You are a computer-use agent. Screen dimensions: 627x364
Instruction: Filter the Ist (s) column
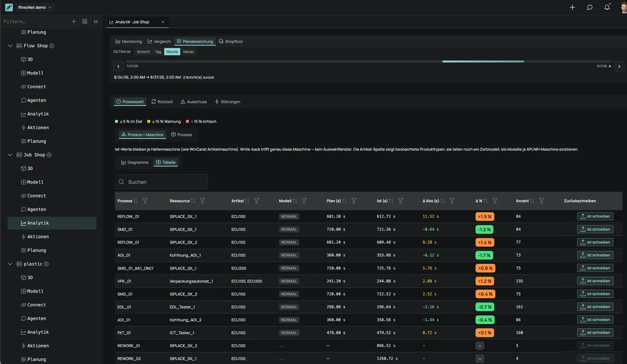click(400, 201)
